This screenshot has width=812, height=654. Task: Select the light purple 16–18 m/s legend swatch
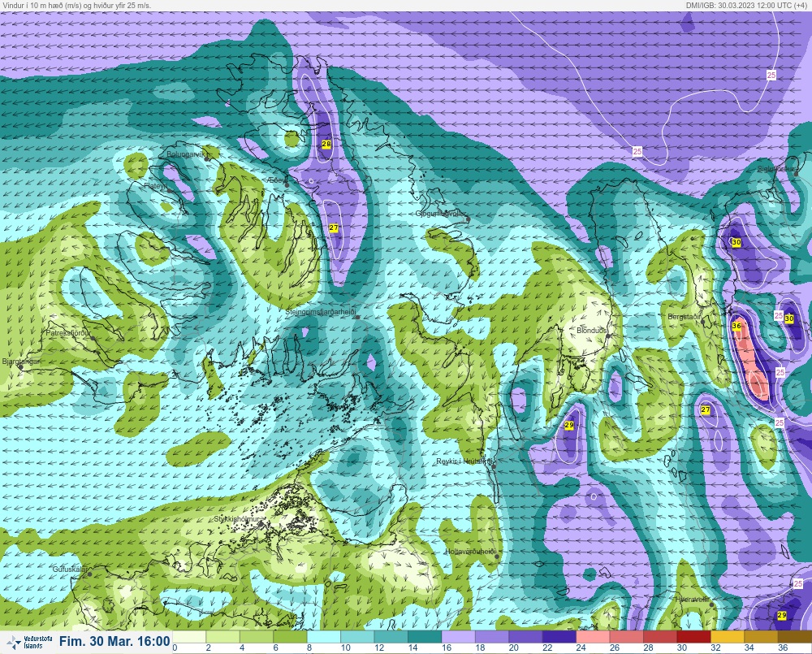pyautogui.click(x=458, y=636)
